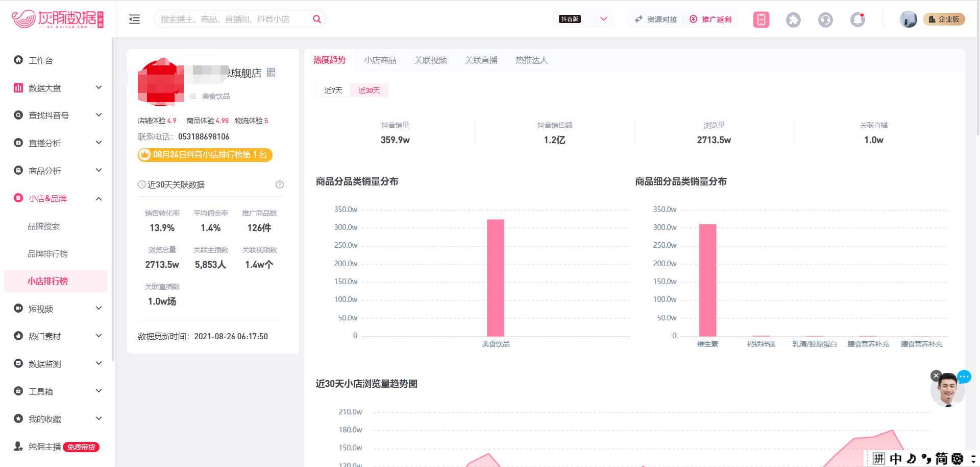The image size is (980, 467).
Task: Open notifications bell icon
Action: click(x=857, y=19)
